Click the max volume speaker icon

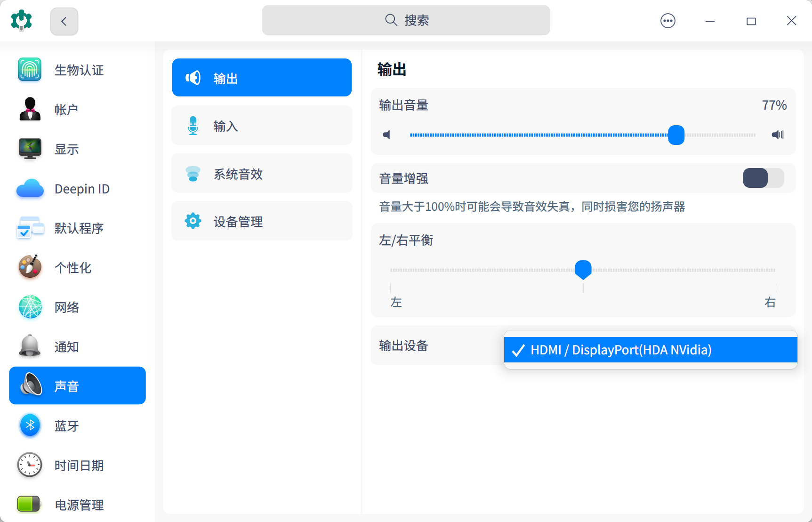pos(778,135)
